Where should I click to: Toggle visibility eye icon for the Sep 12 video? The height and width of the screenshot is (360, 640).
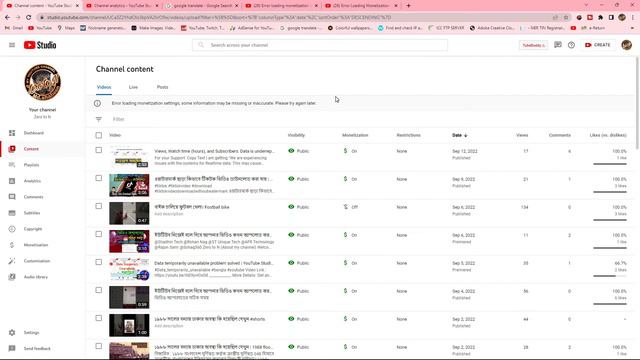coord(291,151)
